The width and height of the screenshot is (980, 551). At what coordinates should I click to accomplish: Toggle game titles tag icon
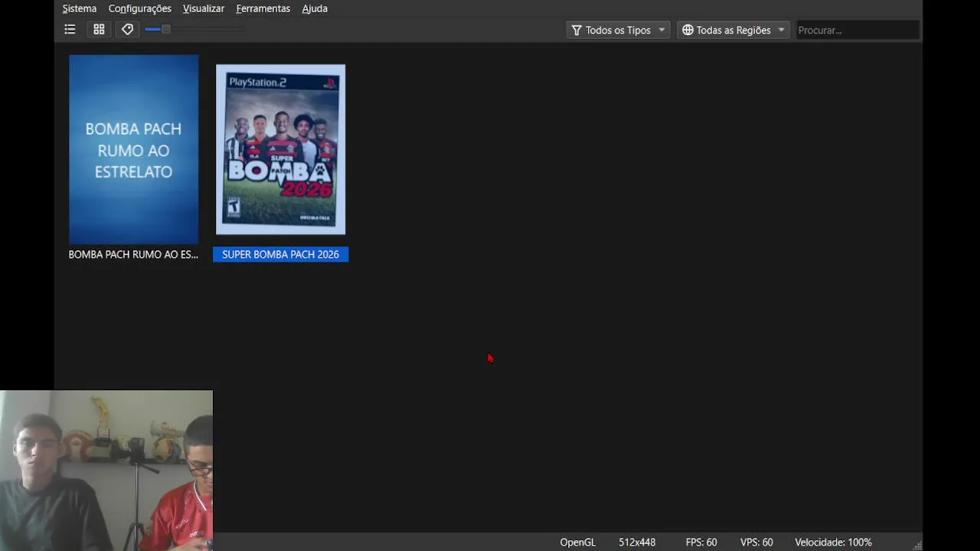click(x=128, y=29)
